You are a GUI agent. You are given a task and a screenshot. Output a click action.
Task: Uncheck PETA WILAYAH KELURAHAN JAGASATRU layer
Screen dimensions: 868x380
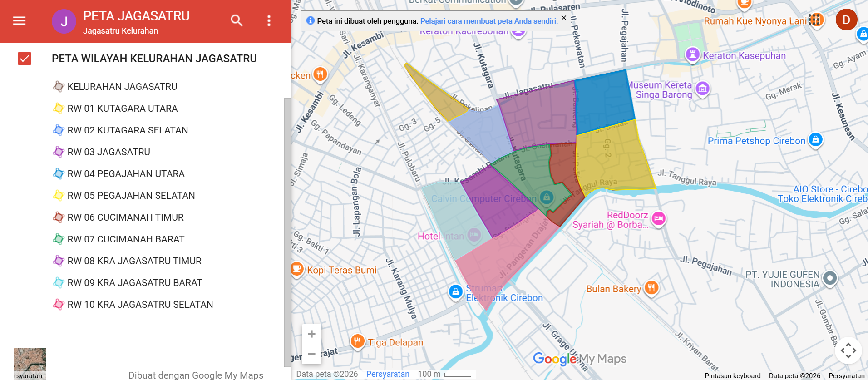click(25, 59)
